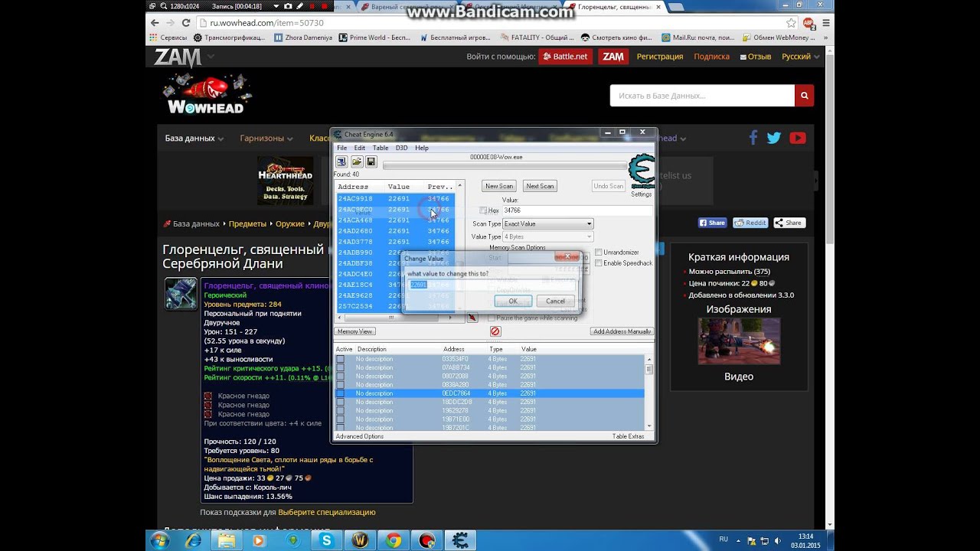Viewport: 980px width, 551px height.
Task: Click the Next Scan button
Action: 540,186
